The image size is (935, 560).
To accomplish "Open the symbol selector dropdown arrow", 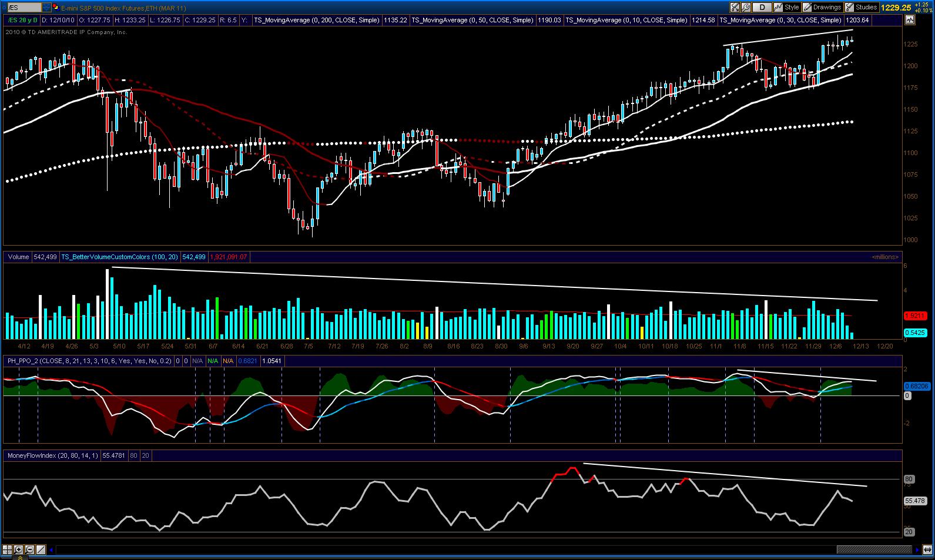I will (46, 8).
